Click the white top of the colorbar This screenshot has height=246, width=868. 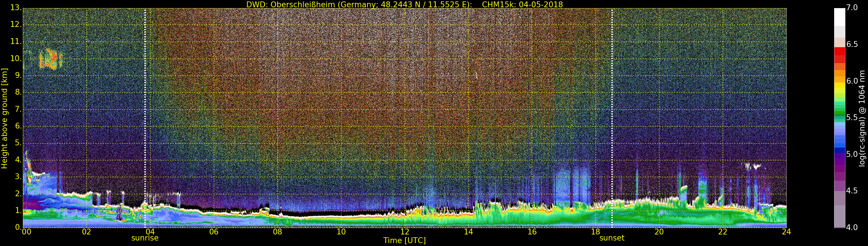tap(839, 17)
